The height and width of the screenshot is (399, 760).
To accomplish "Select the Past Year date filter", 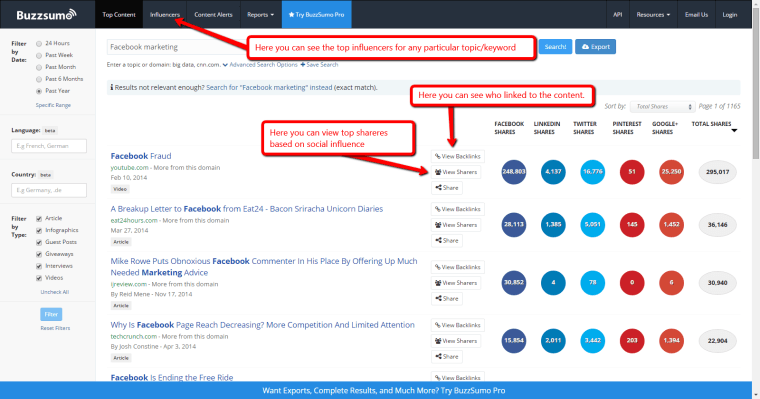I will 39,91.
